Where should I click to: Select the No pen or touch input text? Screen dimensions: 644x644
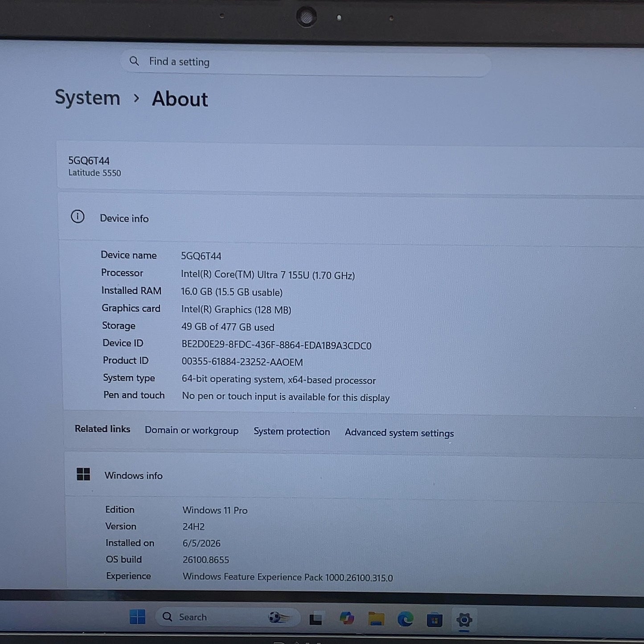coord(286,397)
